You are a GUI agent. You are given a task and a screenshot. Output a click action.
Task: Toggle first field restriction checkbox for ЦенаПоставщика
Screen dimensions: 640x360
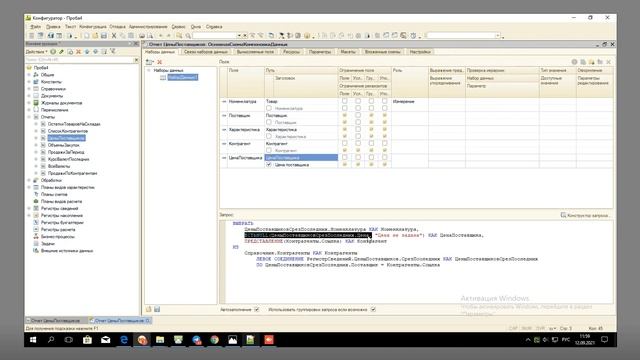[x=344, y=157]
